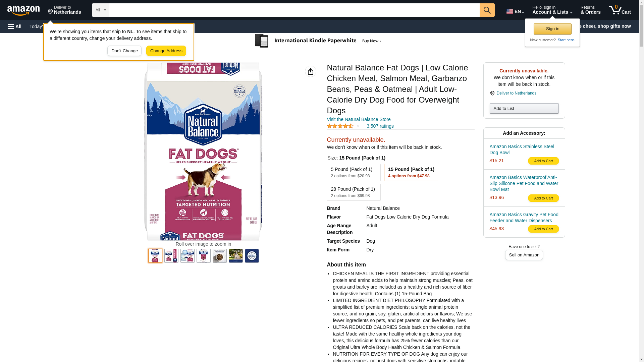The height and width of the screenshot is (362, 644).
Task: Expand the search category All dropdown
Action: pos(101,10)
